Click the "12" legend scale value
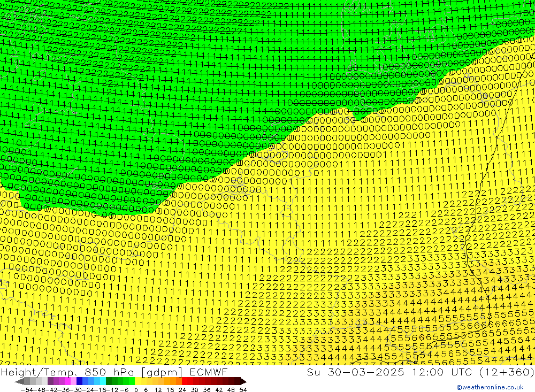 158,390
